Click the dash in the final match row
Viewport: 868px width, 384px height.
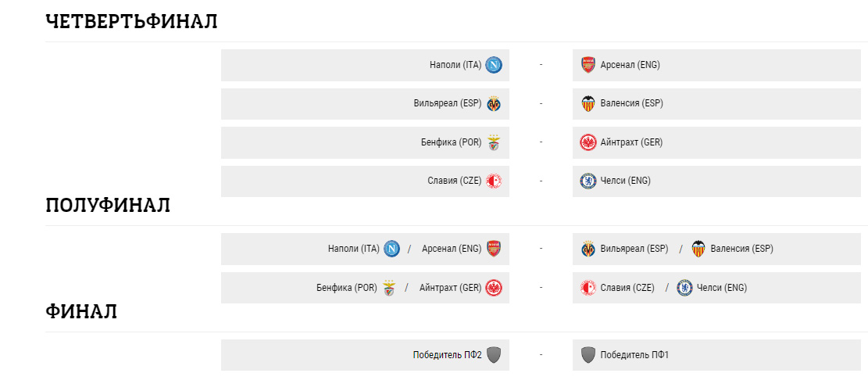[541, 355]
